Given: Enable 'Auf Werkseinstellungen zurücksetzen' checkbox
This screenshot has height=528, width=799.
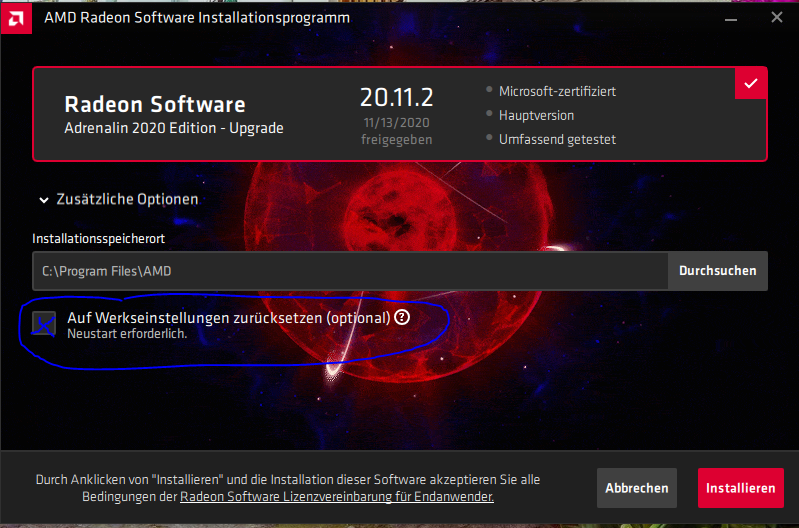Looking at the screenshot, I should (44, 324).
